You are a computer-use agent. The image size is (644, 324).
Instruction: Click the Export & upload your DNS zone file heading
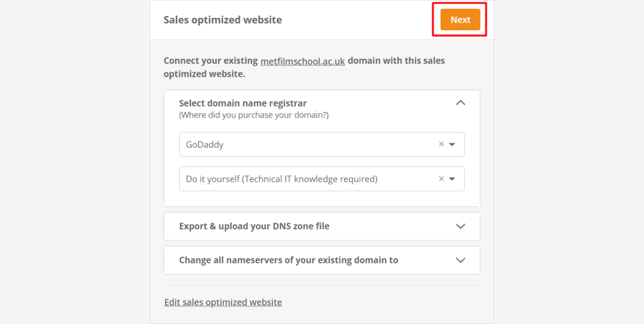coord(254,226)
